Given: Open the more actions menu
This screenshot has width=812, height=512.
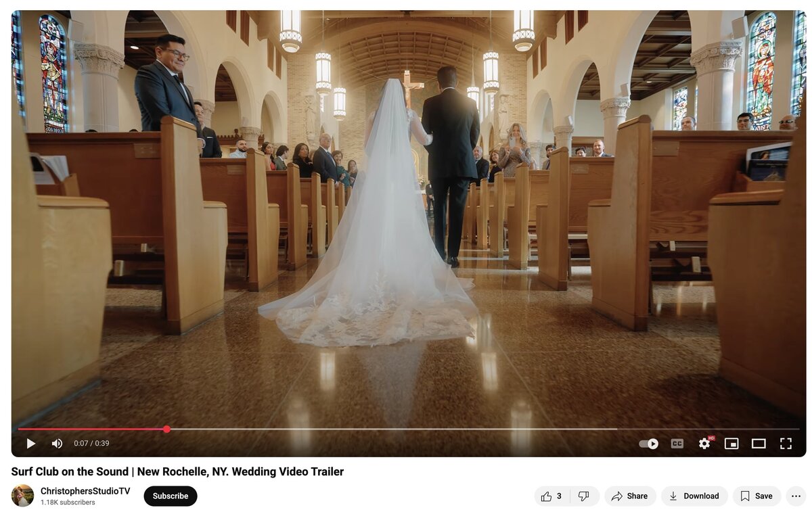Looking at the screenshot, I should 796,496.
